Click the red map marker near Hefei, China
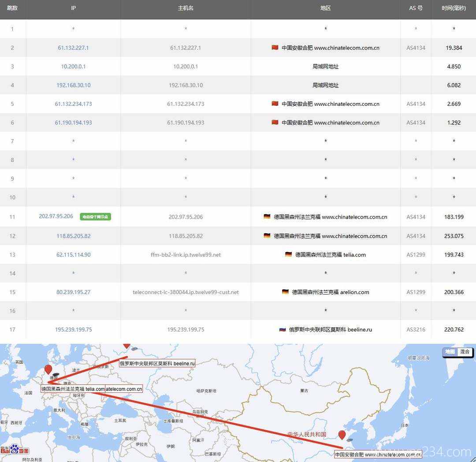 [342, 435]
